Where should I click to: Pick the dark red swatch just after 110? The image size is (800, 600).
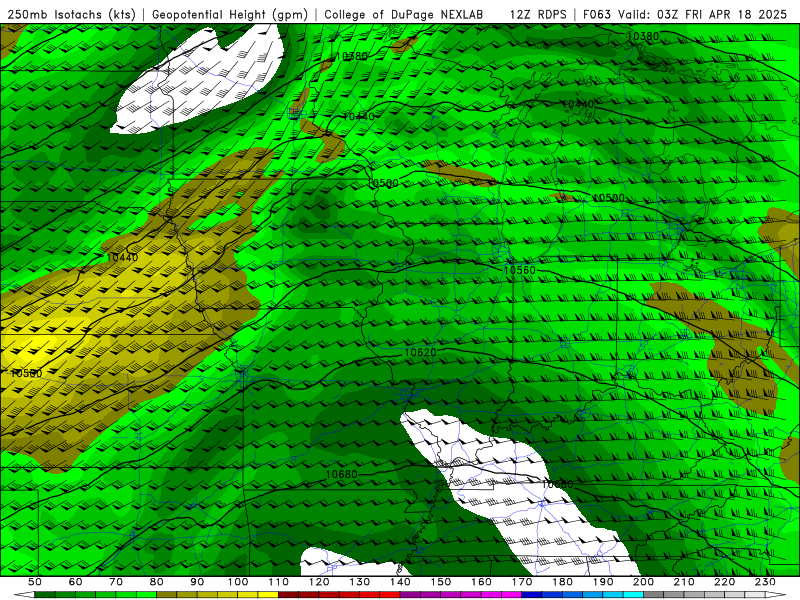pos(289,595)
